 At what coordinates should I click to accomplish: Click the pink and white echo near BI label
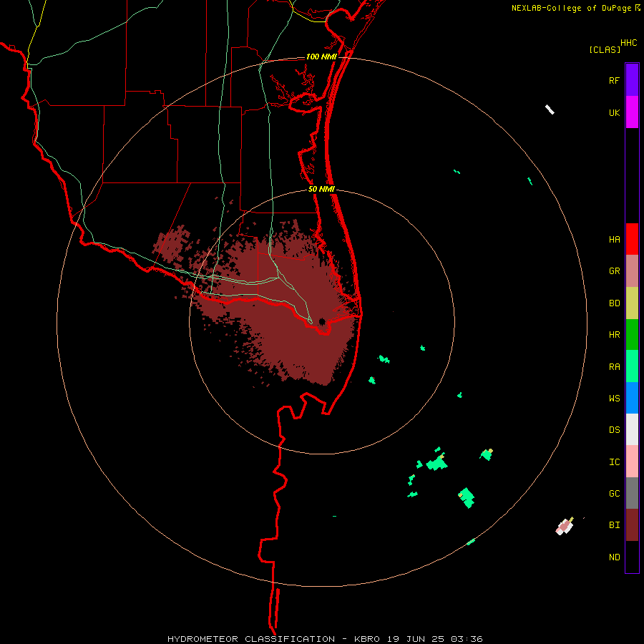click(x=565, y=526)
